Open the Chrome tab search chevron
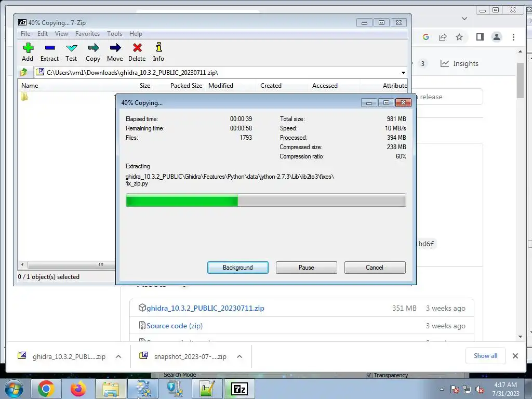The width and height of the screenshot is (532, 399). pos(464,19)
